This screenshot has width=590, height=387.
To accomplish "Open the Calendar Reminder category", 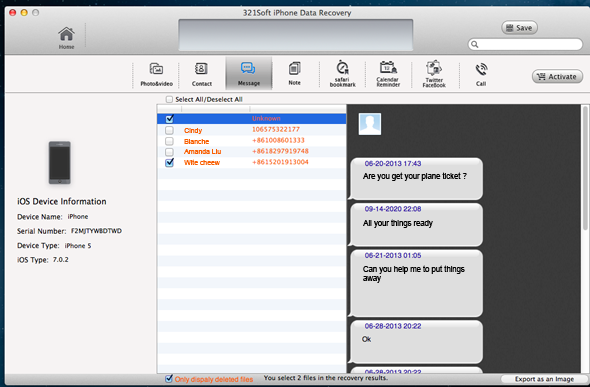I will [x=388, y=74].
